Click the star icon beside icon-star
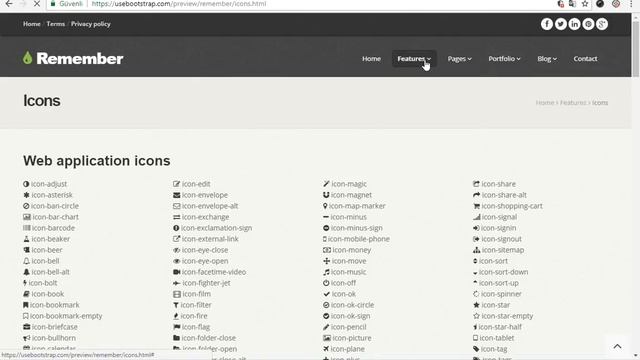Screen dimensions: 640x360 (x=476, y=305)
